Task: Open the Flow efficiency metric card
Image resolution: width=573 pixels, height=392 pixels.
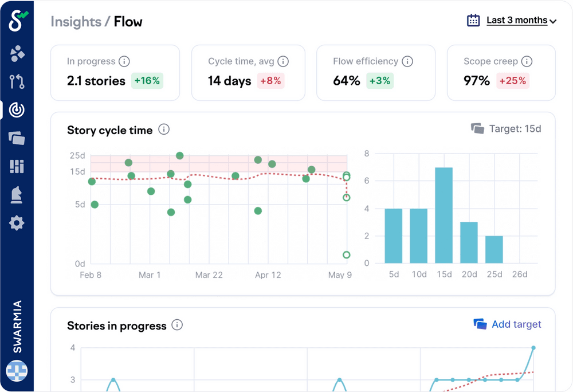Action: coord(376,73)
